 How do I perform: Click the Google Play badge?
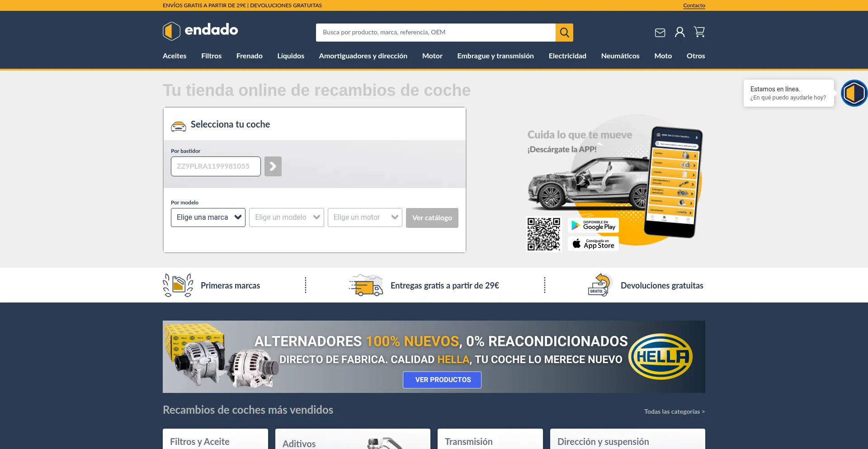pos(593,225)
